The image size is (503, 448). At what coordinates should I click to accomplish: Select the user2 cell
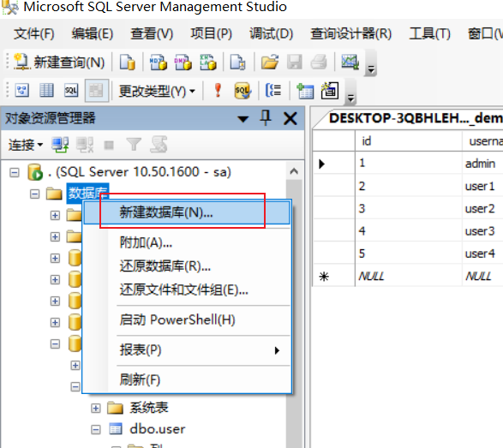[482, 208]
